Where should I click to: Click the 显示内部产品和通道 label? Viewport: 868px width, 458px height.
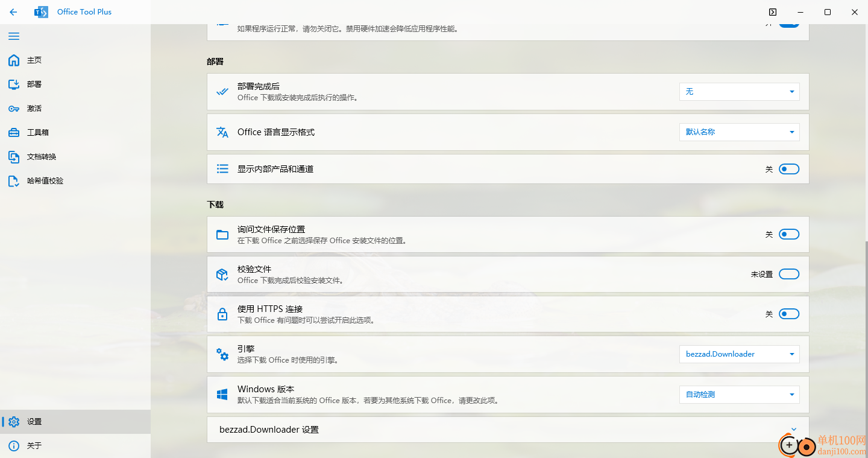[x=275, y=169]
